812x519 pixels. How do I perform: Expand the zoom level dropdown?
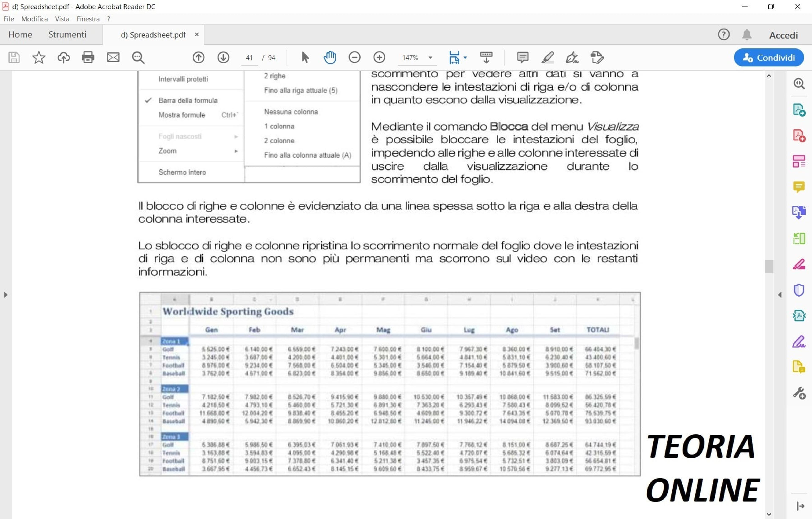pyautogui.click(x=430, y=58)
